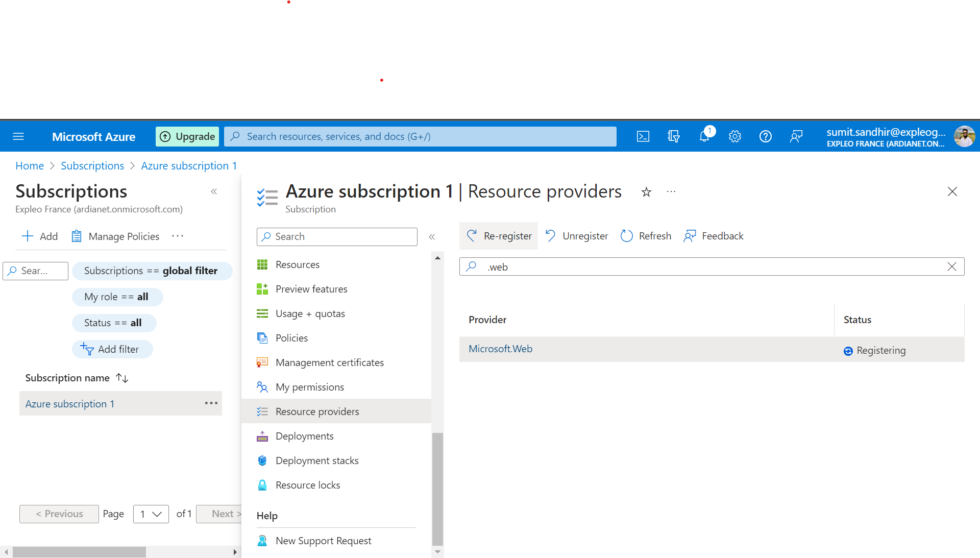This screenshot has width=980, height=558.
Task: Open the page number dropdown
Action: click(x=151, y=514)
